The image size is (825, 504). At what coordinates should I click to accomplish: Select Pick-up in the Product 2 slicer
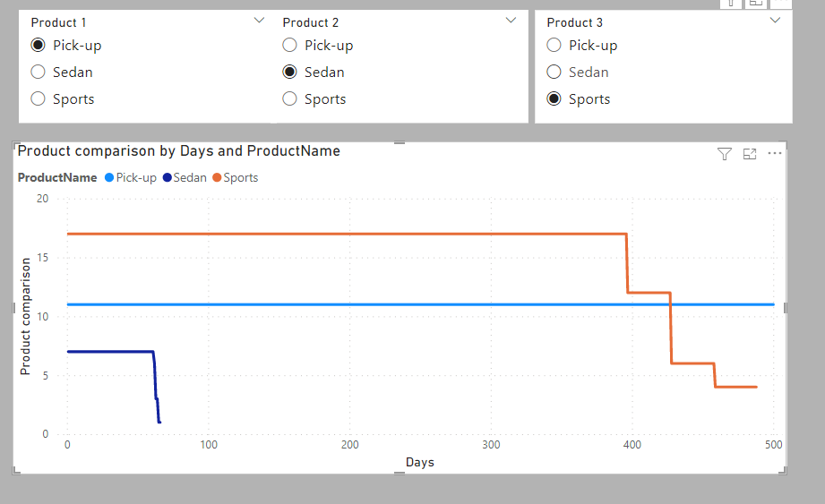[x=289, y=45]
